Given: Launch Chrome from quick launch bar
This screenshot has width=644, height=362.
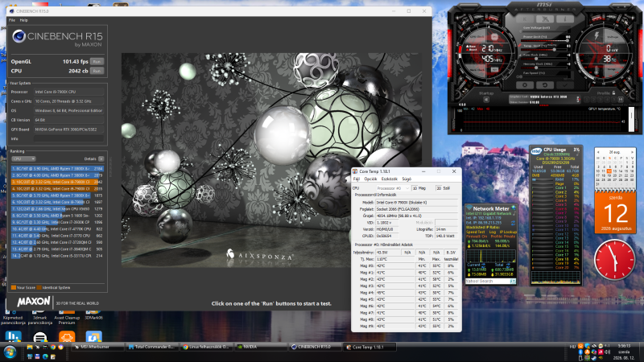Looking at the screenshot, I should (53, 348).
